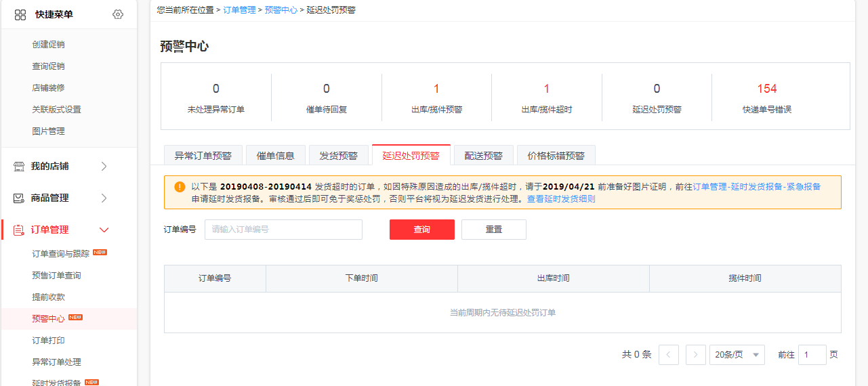Click the quick menu settings gear icon
This screenshot has height=386, width=868.
pyautogui.click(x=118, y=14)
